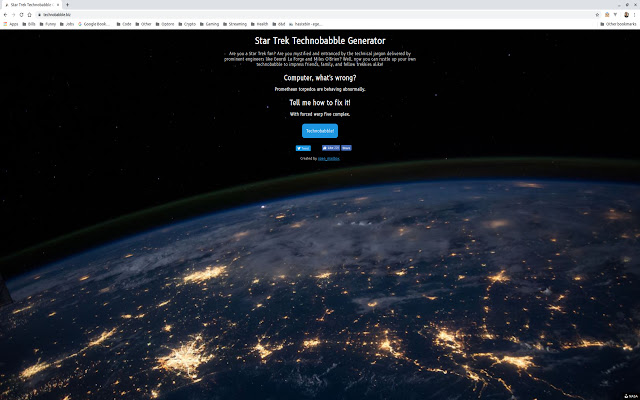
Task: Open the Code bookmark folder
Action: (124, 24)
